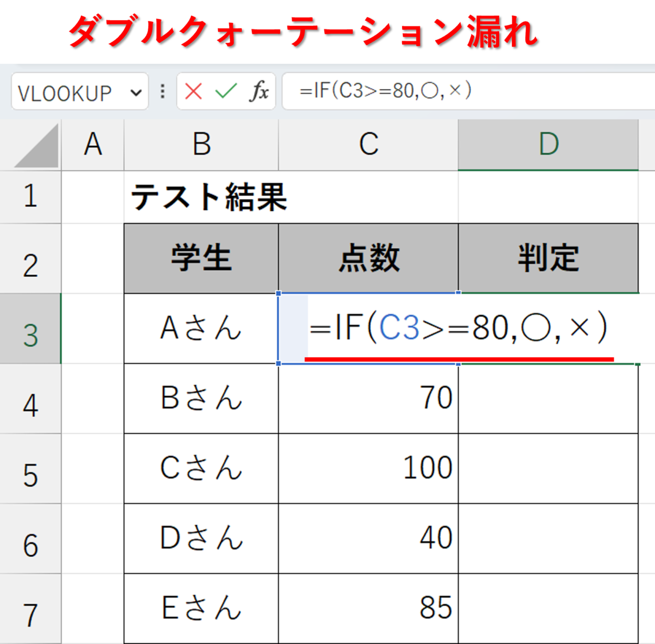Select column A header
This screenshot has height=644, width=655.
click(x=93, y=144)
